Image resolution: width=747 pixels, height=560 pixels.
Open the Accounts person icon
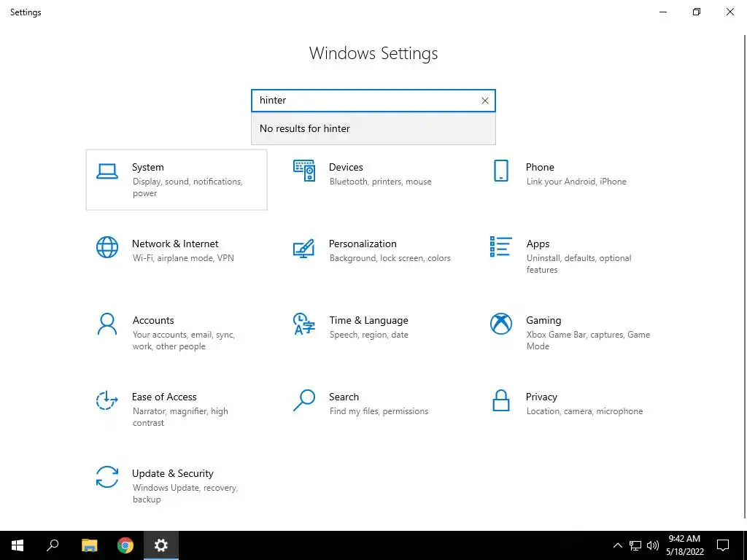[x=107, y=324]
